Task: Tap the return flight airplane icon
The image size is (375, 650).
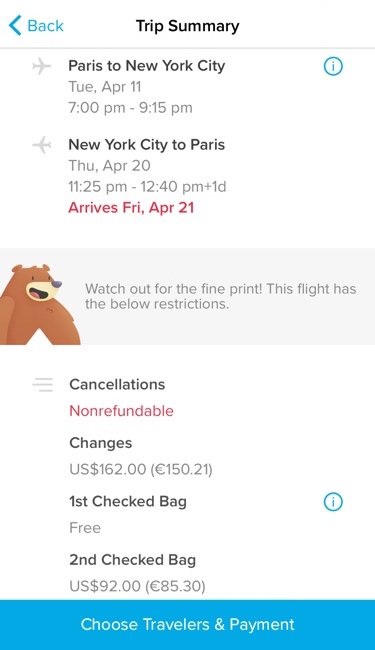Action: click(41, 145)
